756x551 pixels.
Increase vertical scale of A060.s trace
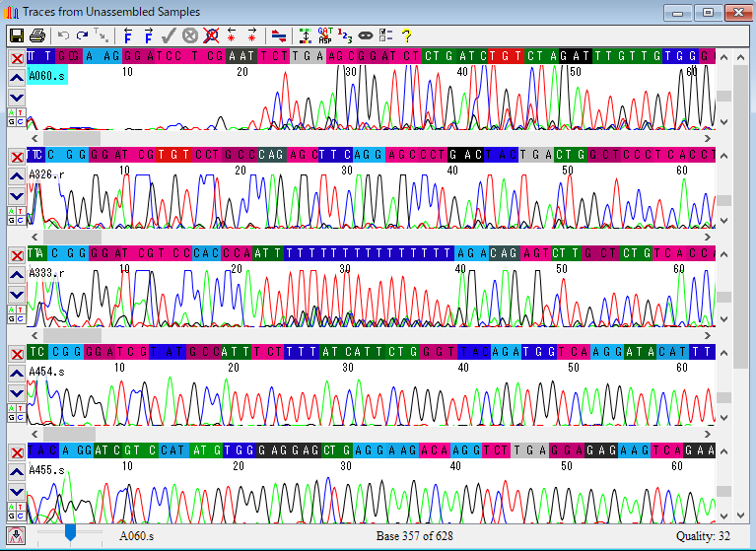pyautogui.click(x=723, y=57)
